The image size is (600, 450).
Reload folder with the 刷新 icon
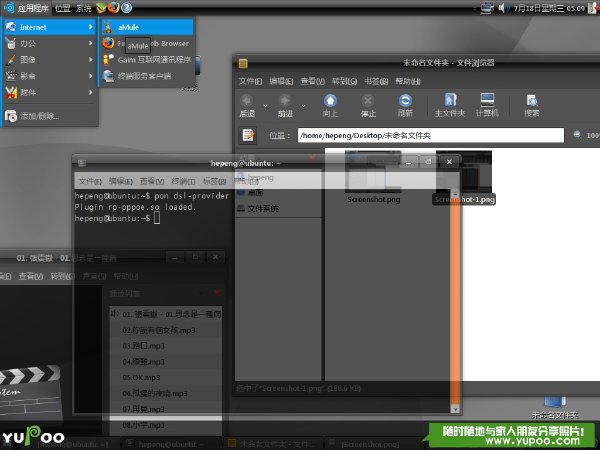point(405,105)
